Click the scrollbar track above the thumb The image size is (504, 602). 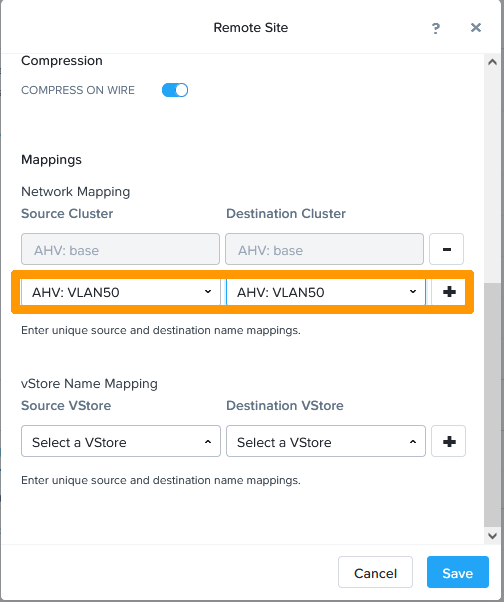click(492, 176)
